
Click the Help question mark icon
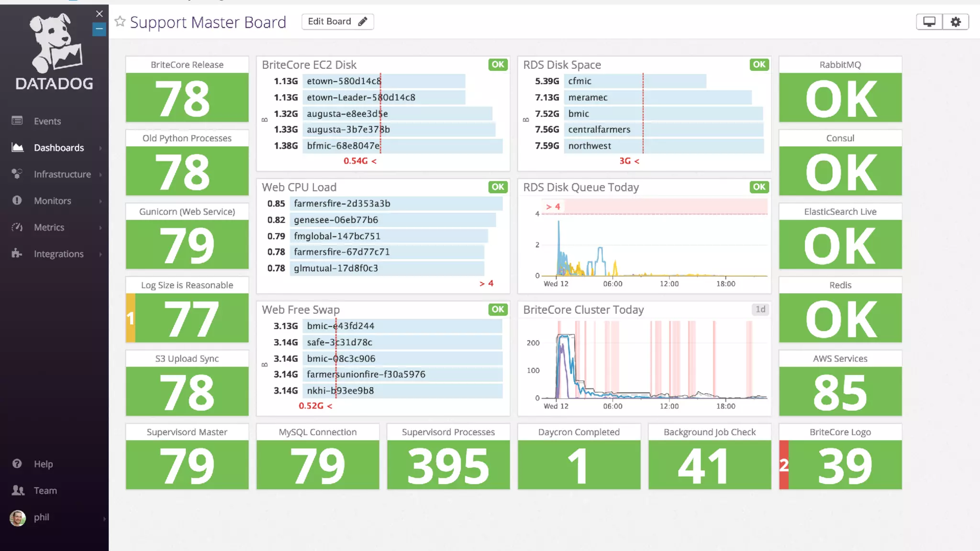click(17, 463)
